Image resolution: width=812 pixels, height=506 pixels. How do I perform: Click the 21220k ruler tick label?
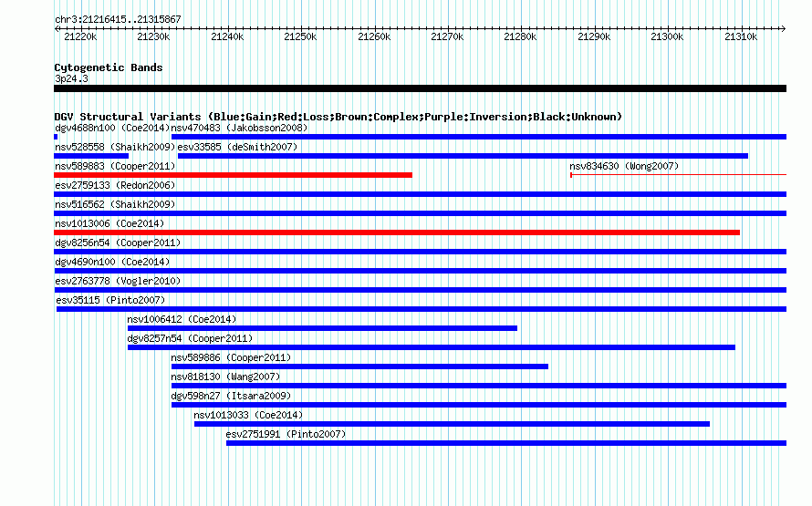click(x=80, y=36)
